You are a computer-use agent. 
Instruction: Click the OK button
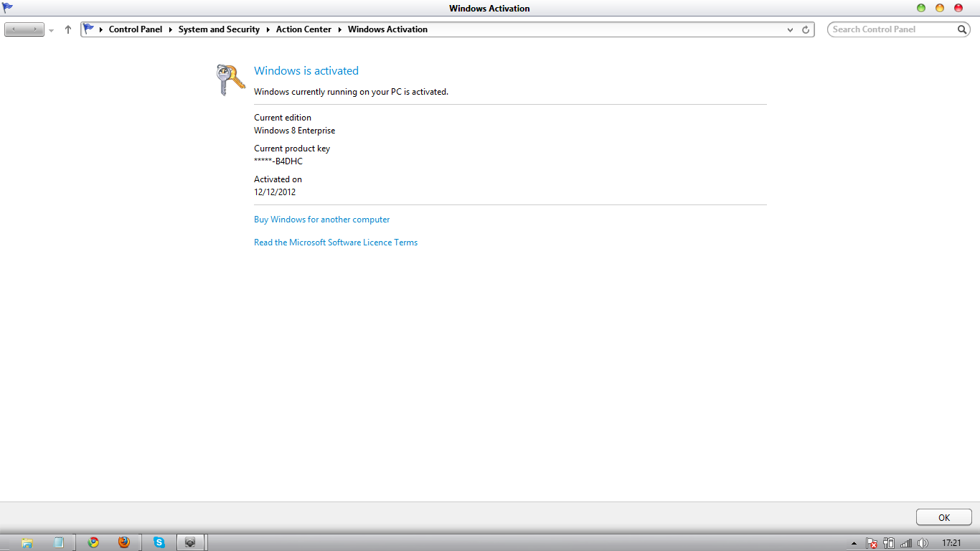click(944, 517)
